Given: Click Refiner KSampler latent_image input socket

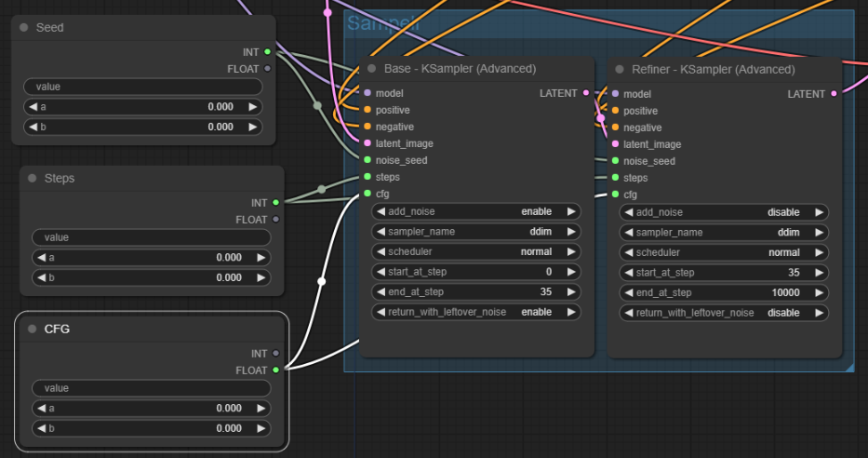Looking at the screenshot, I should pyautogui.click(x=615, y=144).
